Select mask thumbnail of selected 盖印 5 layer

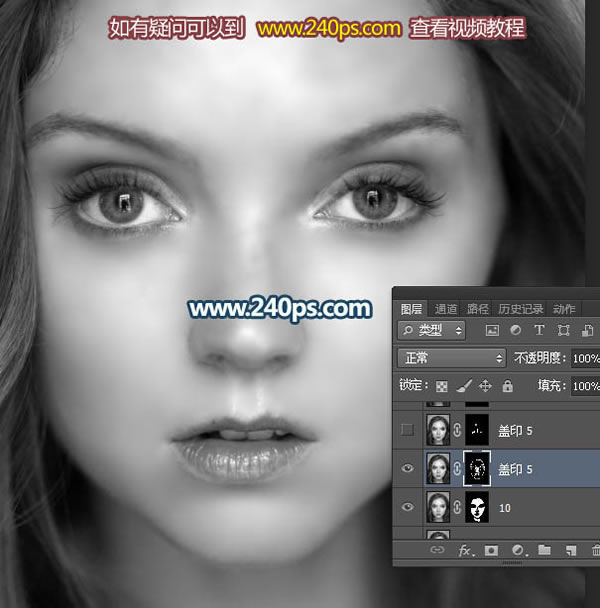(x=477, y=468)
